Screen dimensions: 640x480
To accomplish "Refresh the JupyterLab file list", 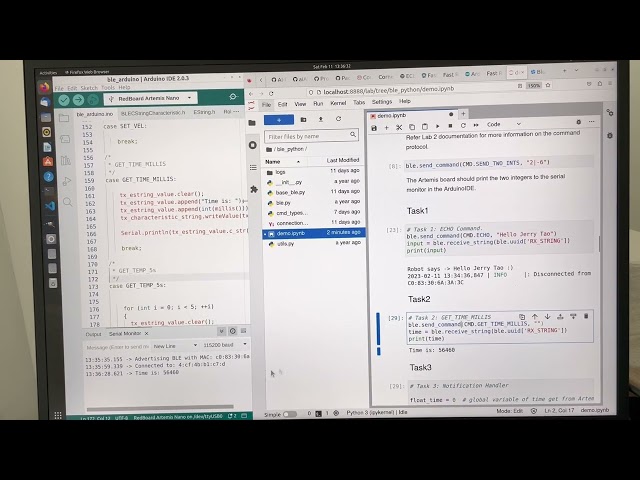I will coord(338,119).
